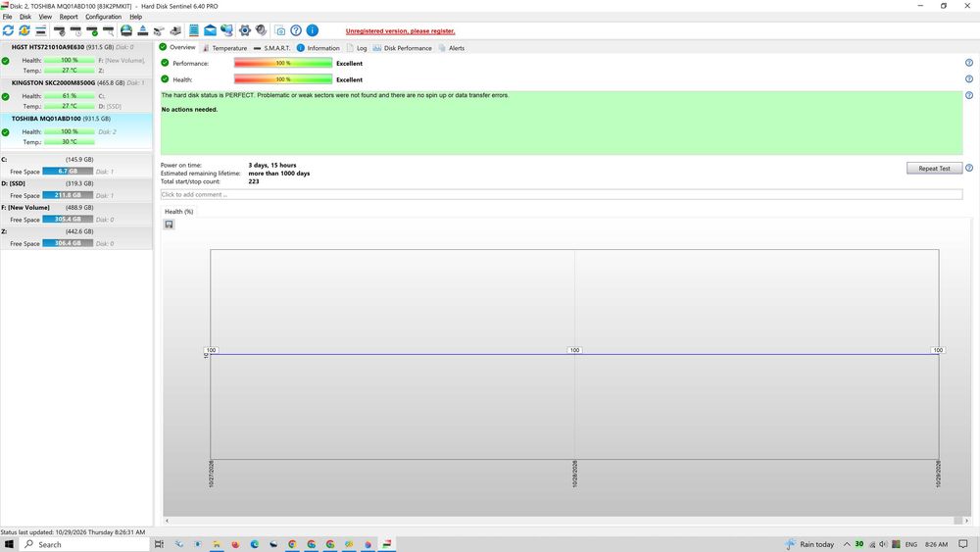Switch to the Information tab
This screenshot has height=552, width=980.
[x=318, y=47]
